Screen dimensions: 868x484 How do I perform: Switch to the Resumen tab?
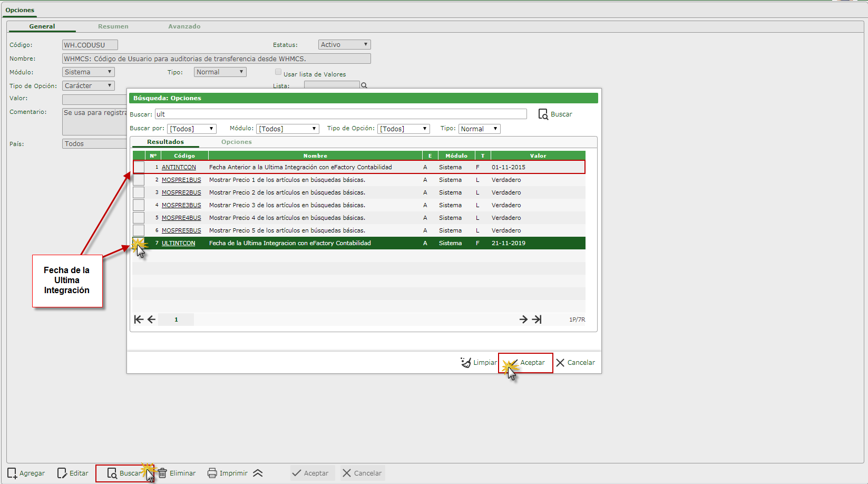click(x=113, y=26)
